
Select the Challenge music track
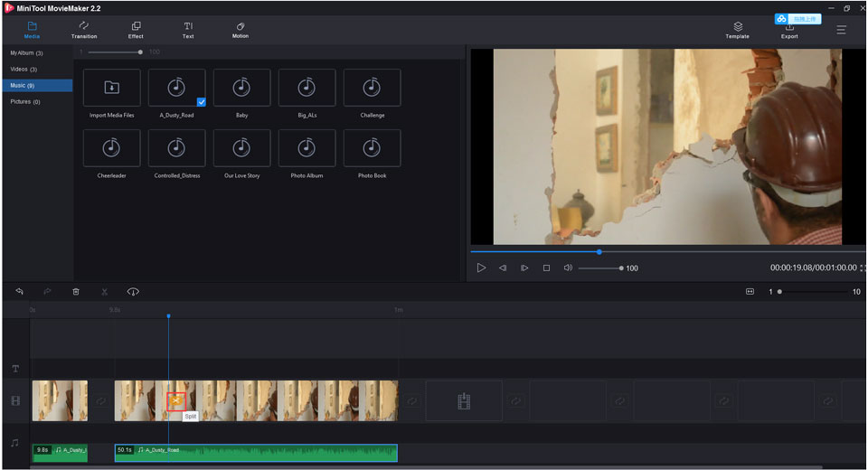point(372,88)
